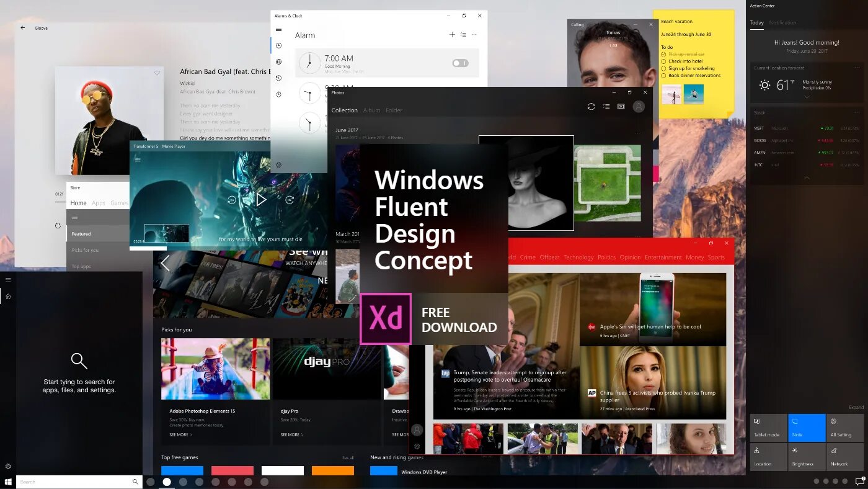Click the taskbar search magnifier icon

click(135, 482)
